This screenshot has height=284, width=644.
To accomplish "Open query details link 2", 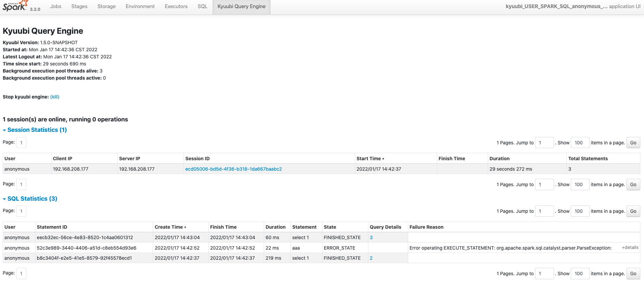I will point(371,258).
